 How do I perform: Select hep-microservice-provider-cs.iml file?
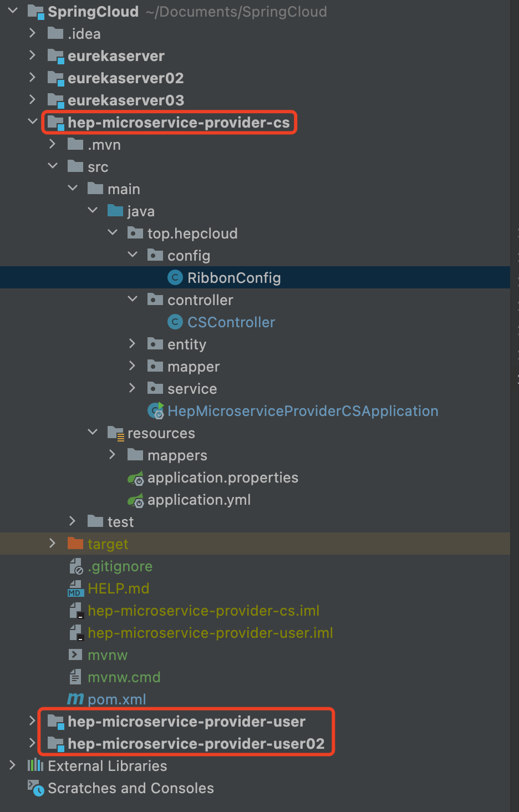203,611
